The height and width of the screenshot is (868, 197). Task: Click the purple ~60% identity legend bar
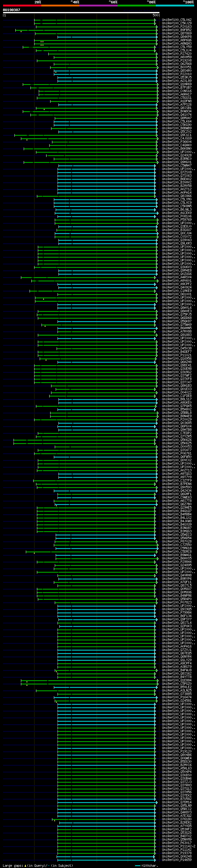(x=99, y=6)
